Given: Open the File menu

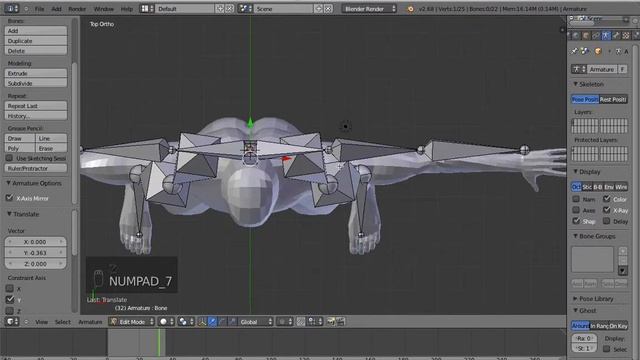Looking at the screenshot, I should pos(39,9).
